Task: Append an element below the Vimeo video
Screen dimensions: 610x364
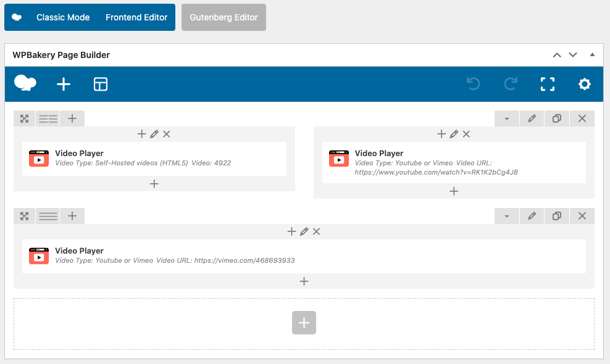Action: pos(304,281)
